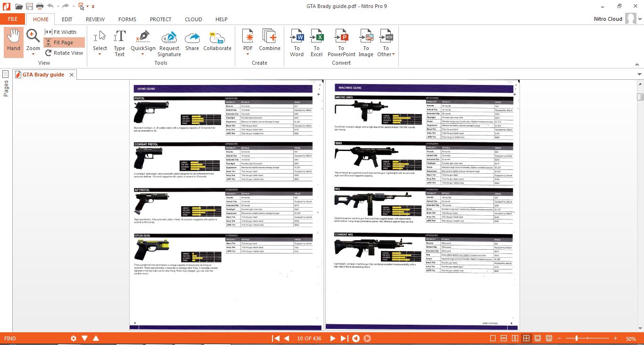Close the GTA Brady guide tab
This screenshot has height=345, width=644.
[x=72, y=75]
